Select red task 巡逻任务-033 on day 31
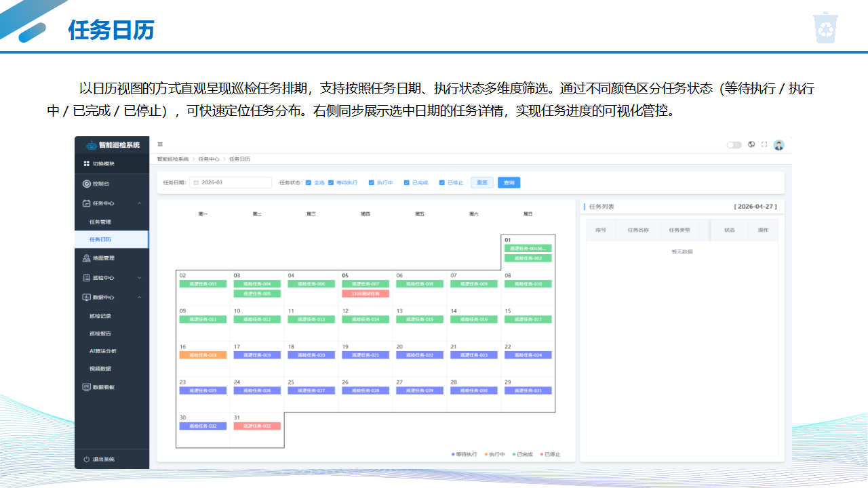This screenshot has width=868, height=488. [257, 426]
